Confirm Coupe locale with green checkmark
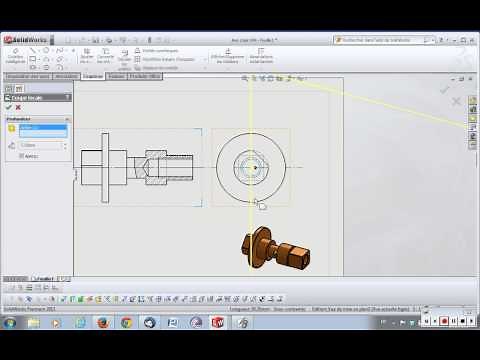Screen dimensions: 480x360 (x=9, y=107)
